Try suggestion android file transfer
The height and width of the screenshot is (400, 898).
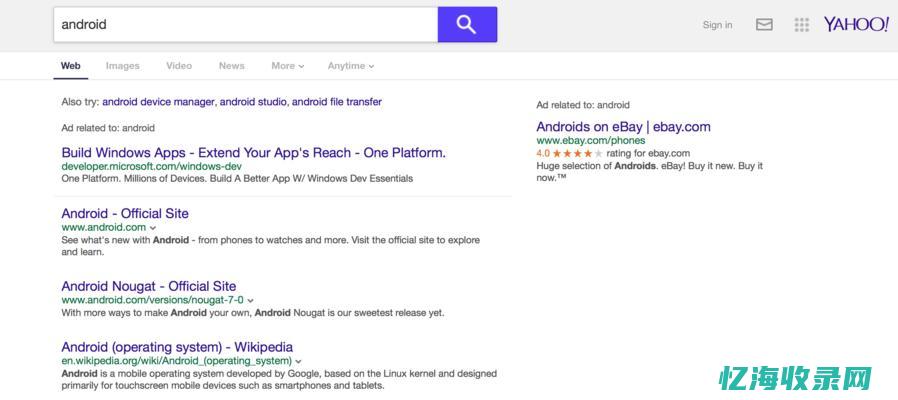pyautogui.click(x=337, y=102)
